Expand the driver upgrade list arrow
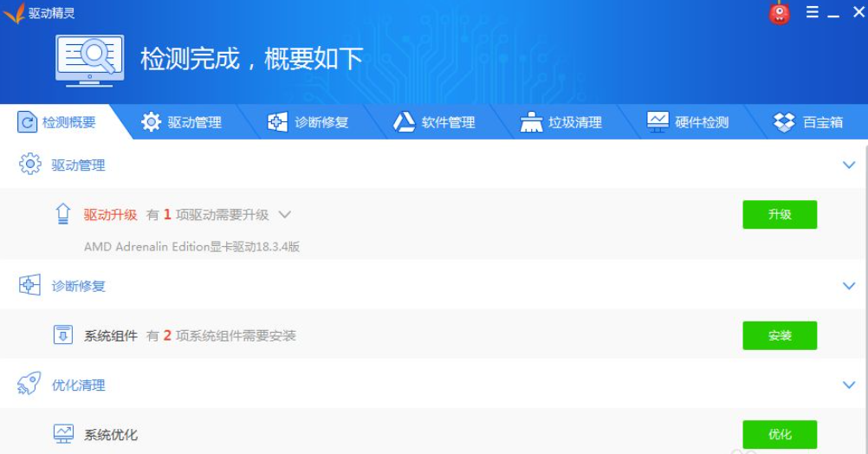Screen dimensions: 868x454 [284, 215]
